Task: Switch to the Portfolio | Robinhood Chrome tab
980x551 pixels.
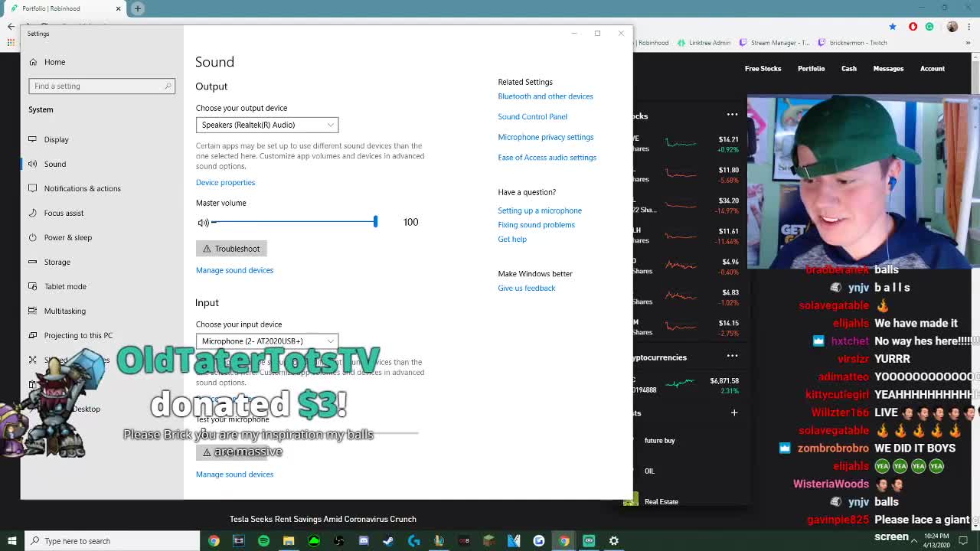Action: click(64, 8)
